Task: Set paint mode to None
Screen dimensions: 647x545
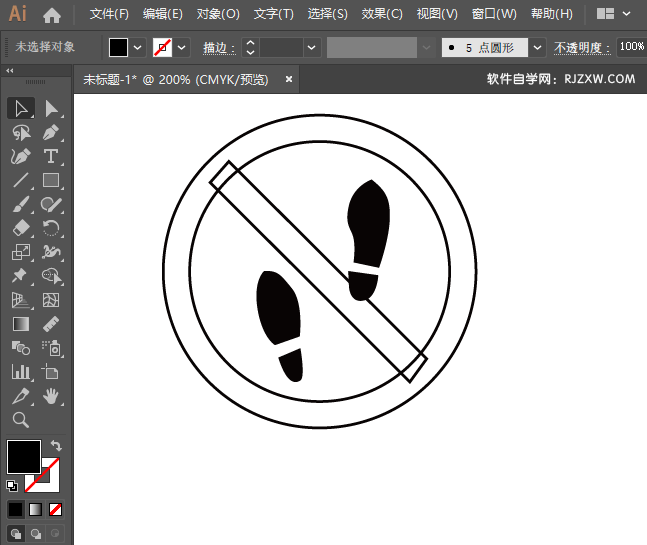Action: (x=56, y=509)
